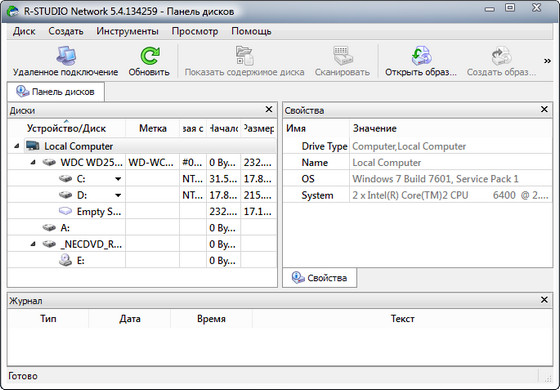Open the dropdown arrow next to C:
The height and width of the screenshot is (390, 560).
point(118,179)
